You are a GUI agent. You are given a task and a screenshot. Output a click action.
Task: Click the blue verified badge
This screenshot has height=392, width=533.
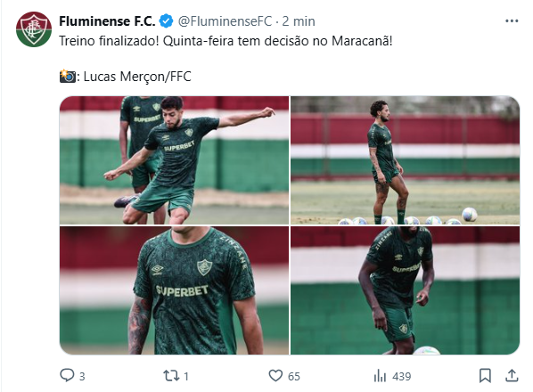click(166, 21)
